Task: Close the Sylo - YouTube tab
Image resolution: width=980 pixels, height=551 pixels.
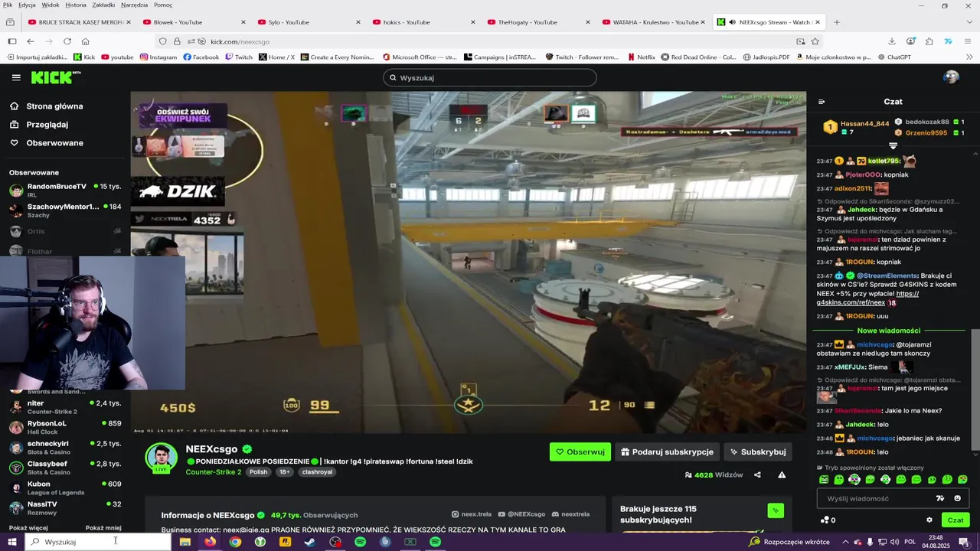Action: (358, 22)
